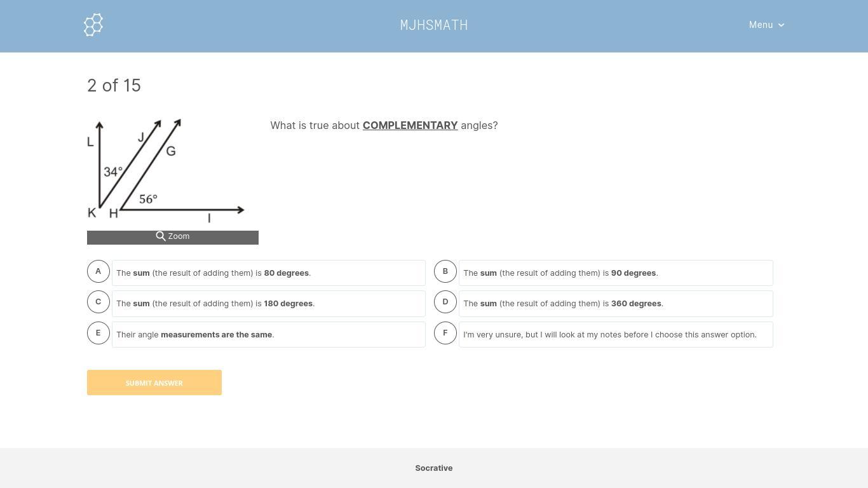Choose answer option E circle
The width and height of the screenshot is (868, 488).
tap(98, 333)
